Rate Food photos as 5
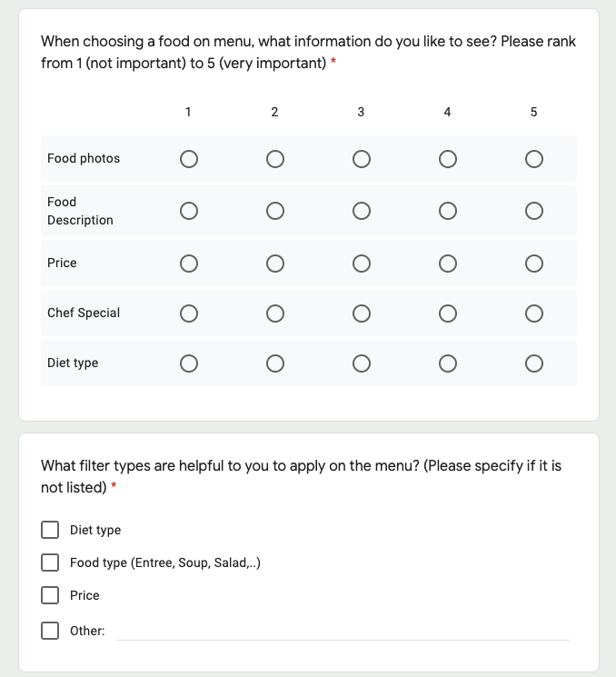This screenshot has width=616, height=677. coord(534,159)
